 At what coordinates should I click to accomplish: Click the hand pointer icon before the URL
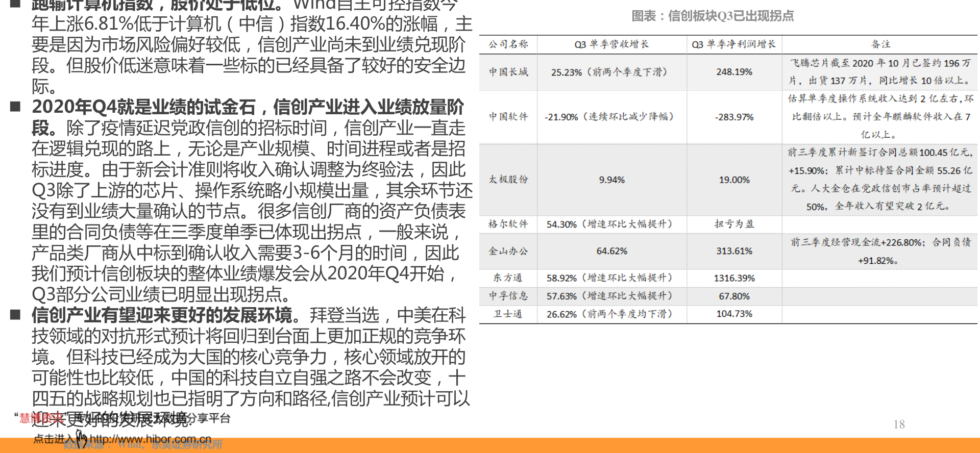(82, 438)
